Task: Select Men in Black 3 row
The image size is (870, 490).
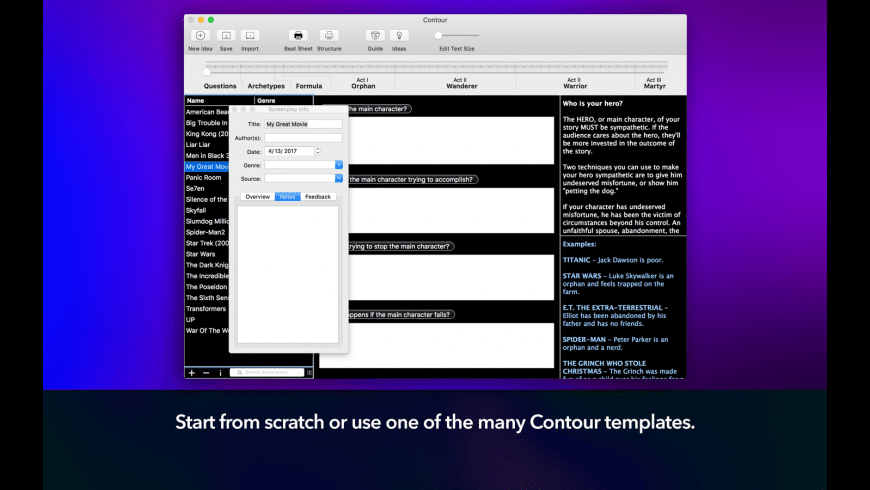Action: [x=206, y=155]
